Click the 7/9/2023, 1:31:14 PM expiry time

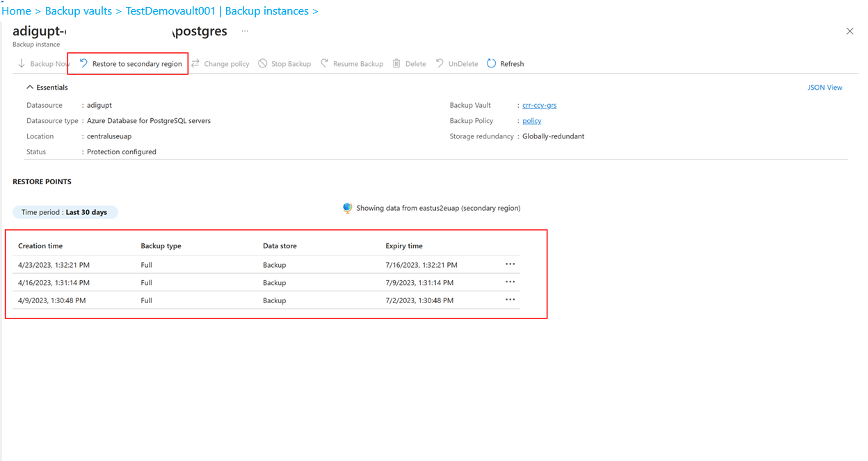click(419, 283)
